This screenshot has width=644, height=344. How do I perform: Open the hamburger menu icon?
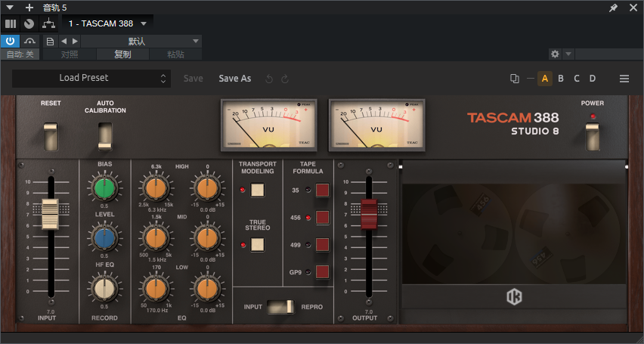tap(624, 79)
